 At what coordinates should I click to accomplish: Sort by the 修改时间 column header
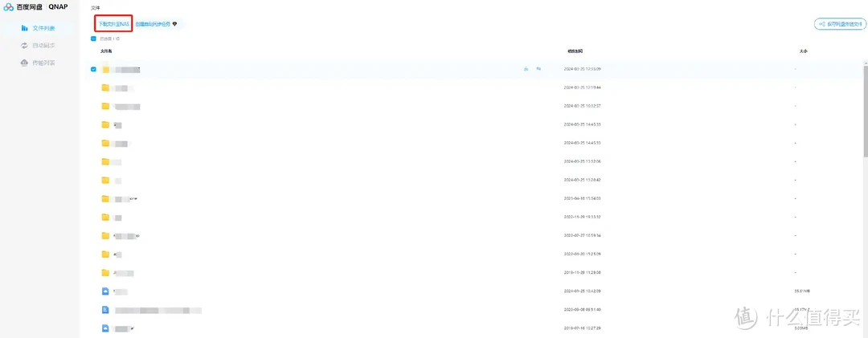point(575,51)
